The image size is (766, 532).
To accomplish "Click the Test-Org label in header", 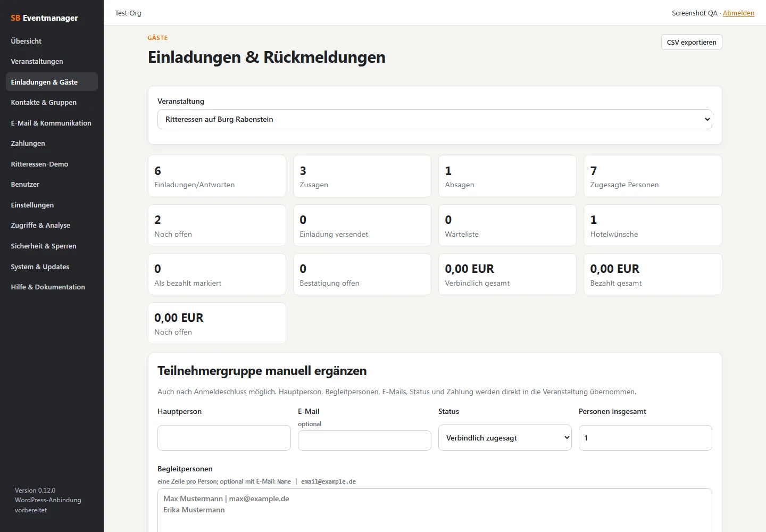I will (128, 13).
